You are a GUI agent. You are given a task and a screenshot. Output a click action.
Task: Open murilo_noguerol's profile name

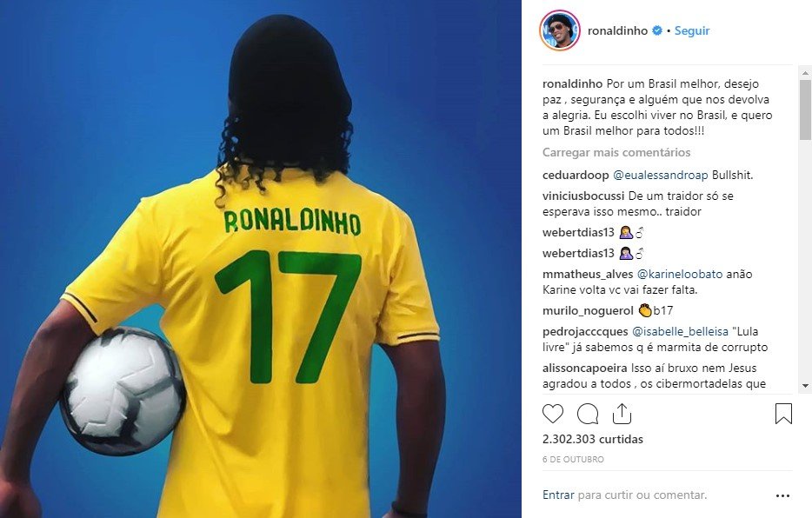click(x=588, y=310)
